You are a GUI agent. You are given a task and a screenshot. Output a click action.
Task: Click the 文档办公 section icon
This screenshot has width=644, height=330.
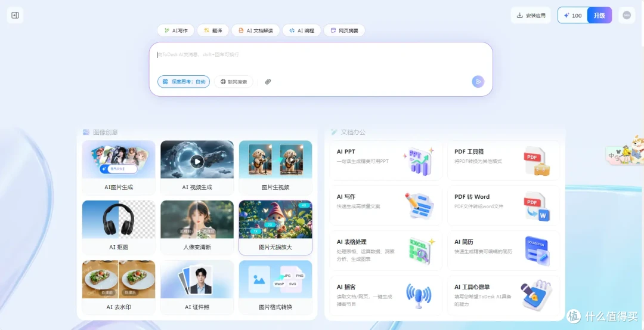334,132
